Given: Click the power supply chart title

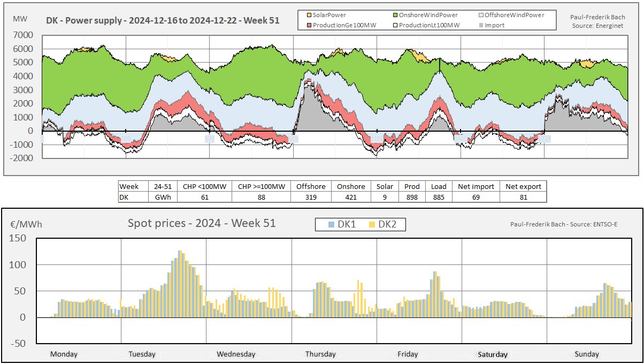Looking at the screenshot, I should 162,21.
